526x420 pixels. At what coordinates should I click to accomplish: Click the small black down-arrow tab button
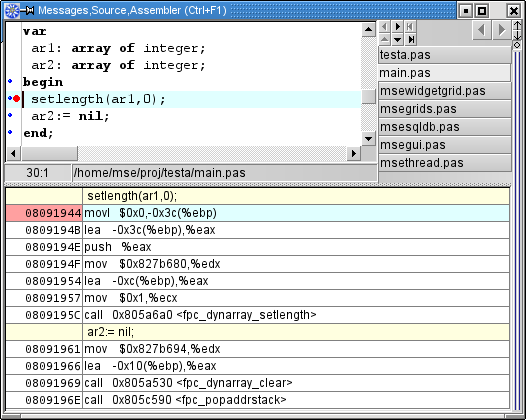398,40
